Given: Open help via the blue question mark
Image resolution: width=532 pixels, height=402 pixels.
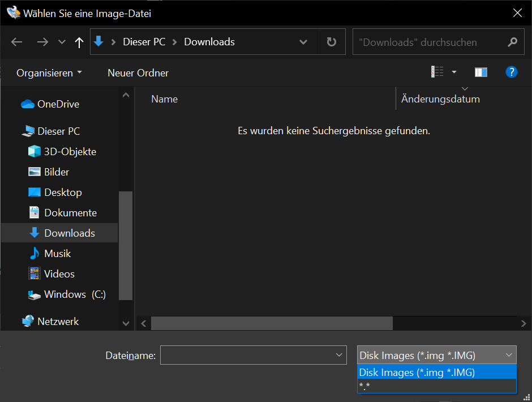Looking at the screenshot, I should 511,72.
